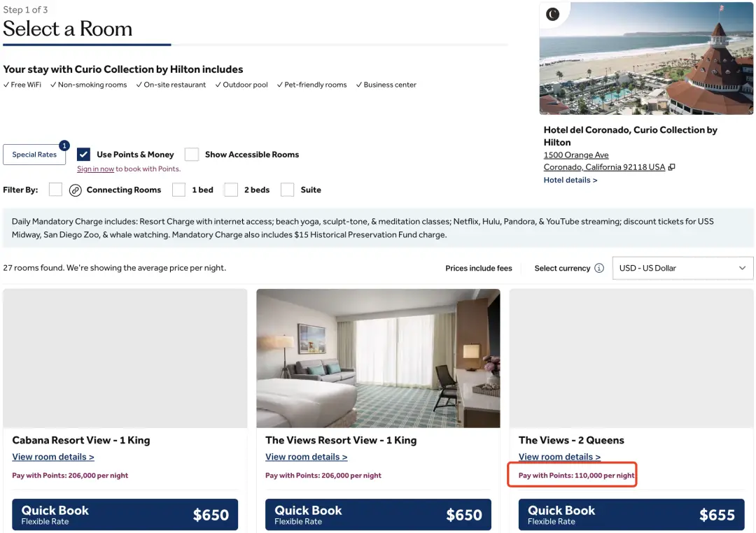The height and width of the screenshot is (533, 756).
Task: Toggle the Suite filter checkbox
Action: 287,190
